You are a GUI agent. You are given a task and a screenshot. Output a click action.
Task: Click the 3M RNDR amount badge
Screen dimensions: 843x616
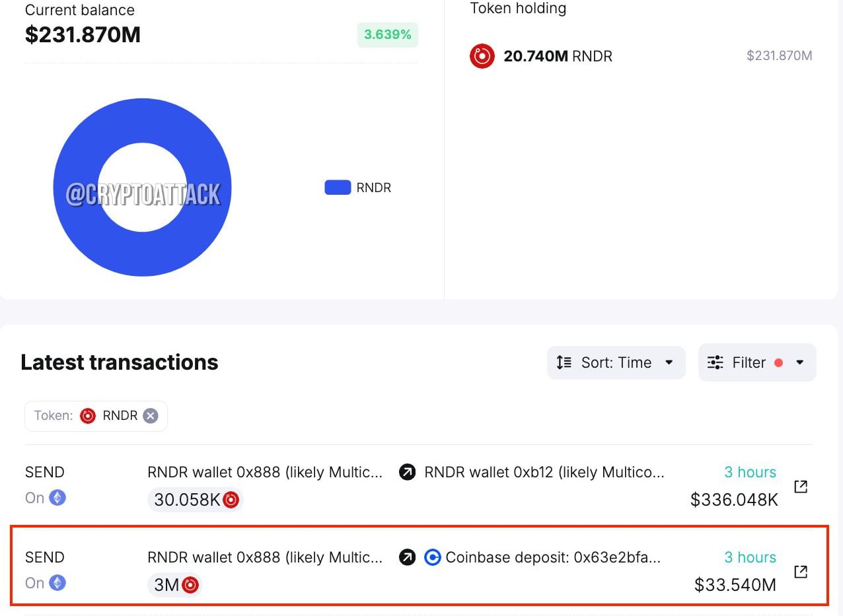pos(174,585)
